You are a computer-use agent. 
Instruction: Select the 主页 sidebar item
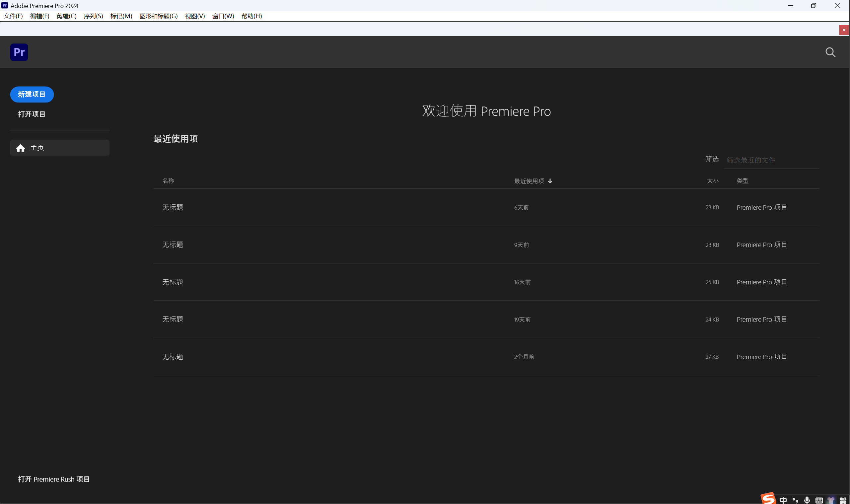click(x=60, y=148)
